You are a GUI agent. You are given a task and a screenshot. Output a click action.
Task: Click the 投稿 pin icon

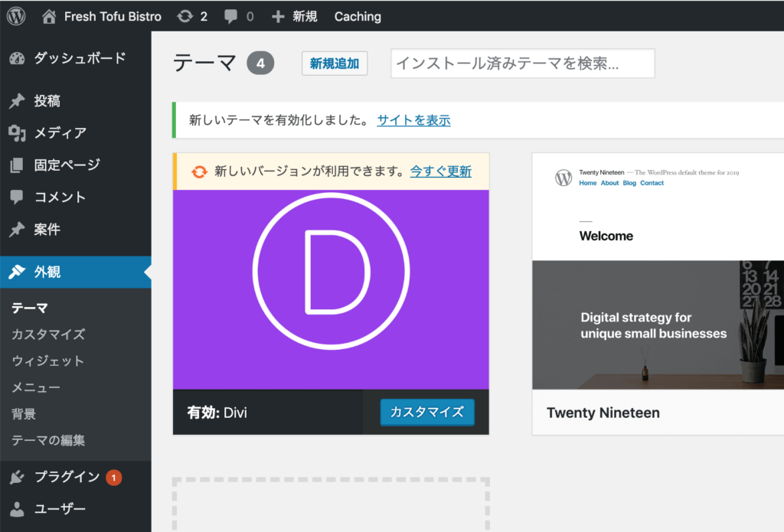tap(17, 100)
